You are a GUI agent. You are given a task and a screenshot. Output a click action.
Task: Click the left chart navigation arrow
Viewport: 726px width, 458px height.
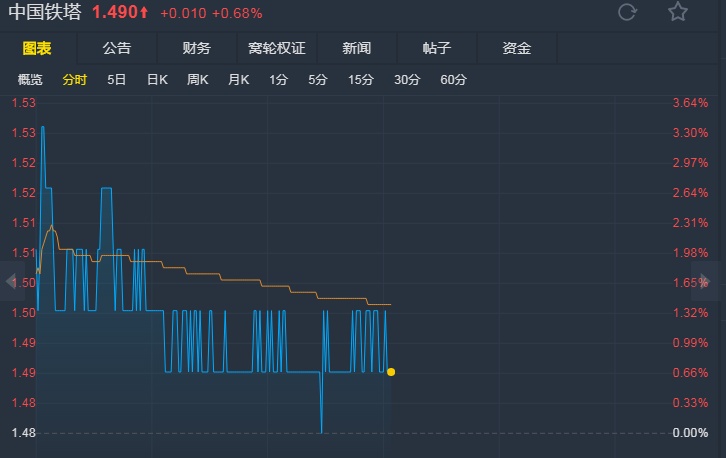(x=8, y=279)
